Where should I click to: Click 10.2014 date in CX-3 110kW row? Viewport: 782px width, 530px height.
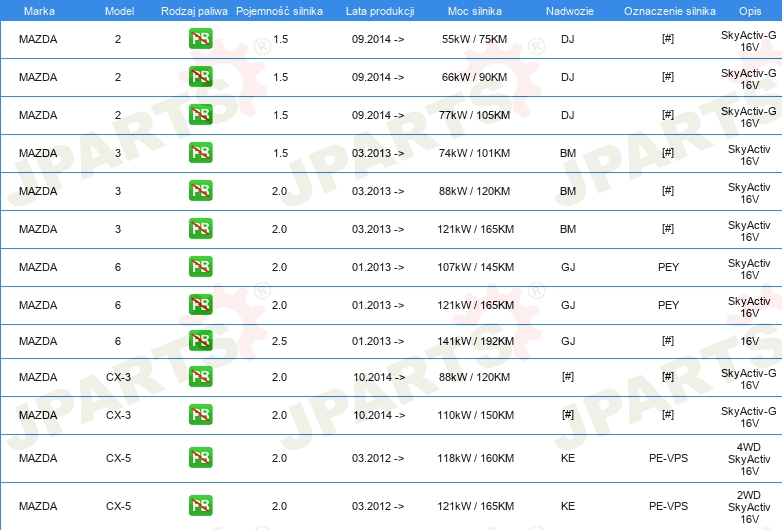click(x=379, y=415)
